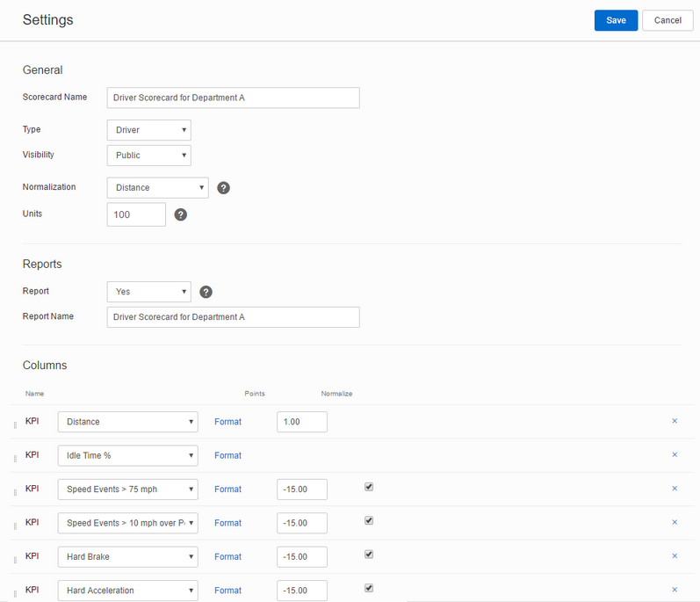Select the Columns section heading

click(x=45, y=366)
